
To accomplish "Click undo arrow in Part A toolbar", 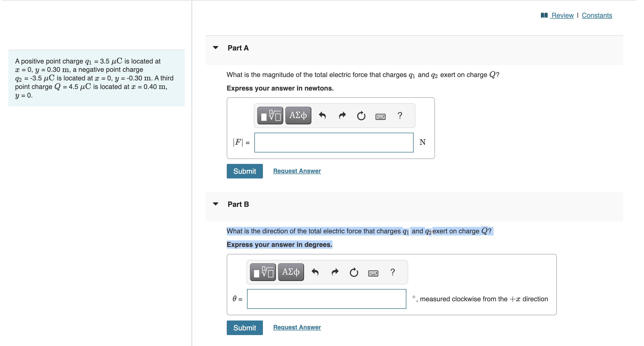I will pos(323,116).
